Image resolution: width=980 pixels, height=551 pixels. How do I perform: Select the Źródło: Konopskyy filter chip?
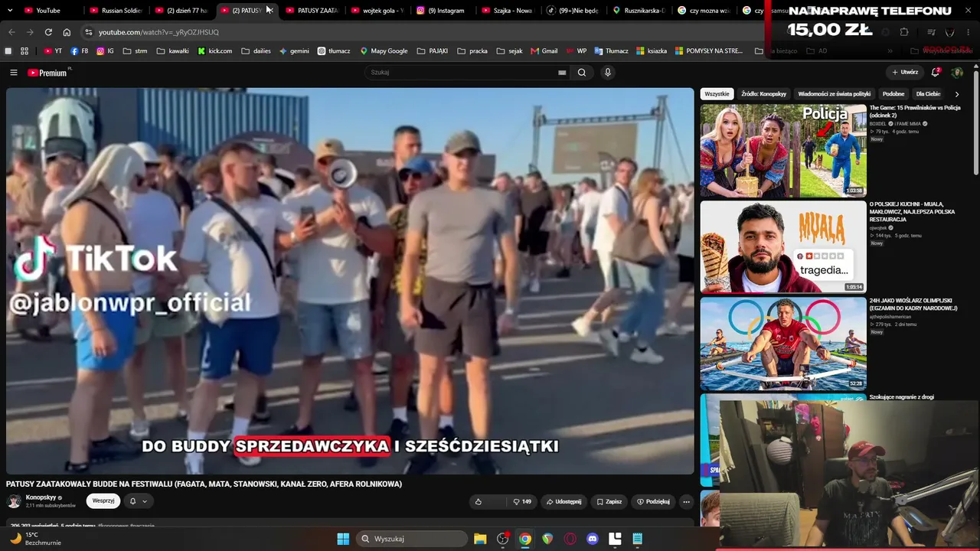coord(764,94)
